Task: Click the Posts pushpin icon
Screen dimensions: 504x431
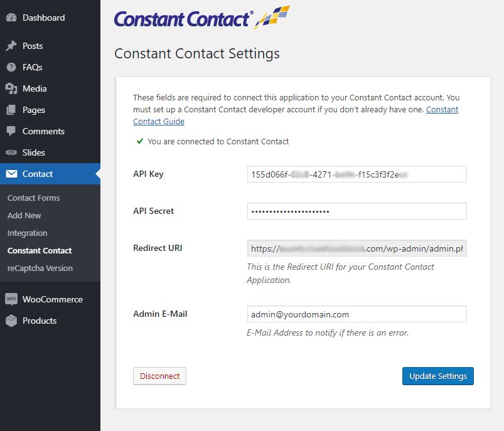Action: (11, 46)
